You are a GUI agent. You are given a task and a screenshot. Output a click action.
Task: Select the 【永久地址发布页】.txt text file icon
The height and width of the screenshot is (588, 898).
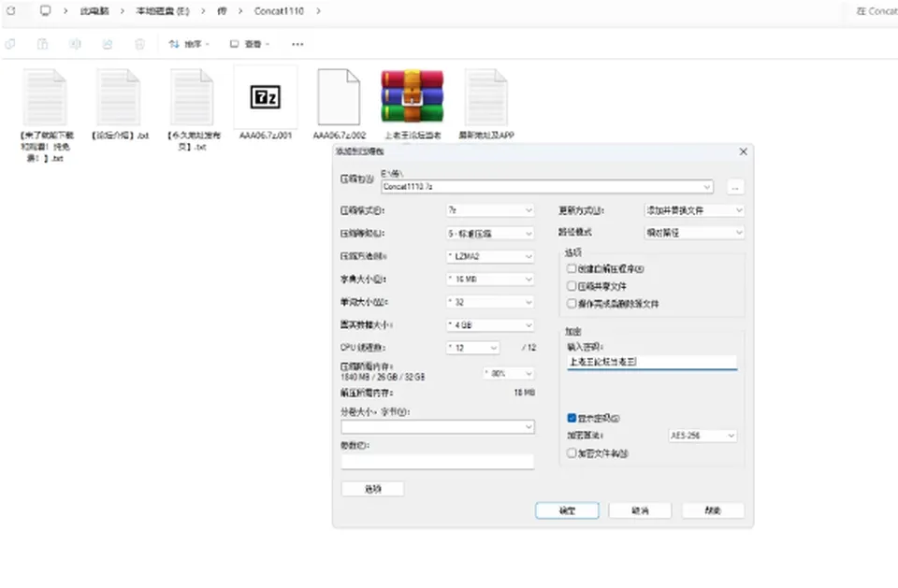(193, 108)
